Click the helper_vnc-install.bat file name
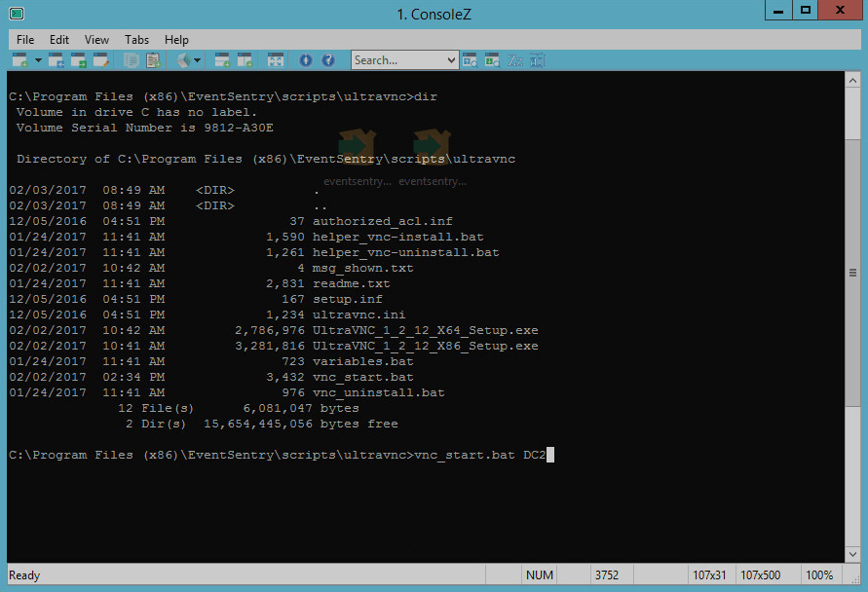This screenshot has width=868, height=592. (398, 237)
